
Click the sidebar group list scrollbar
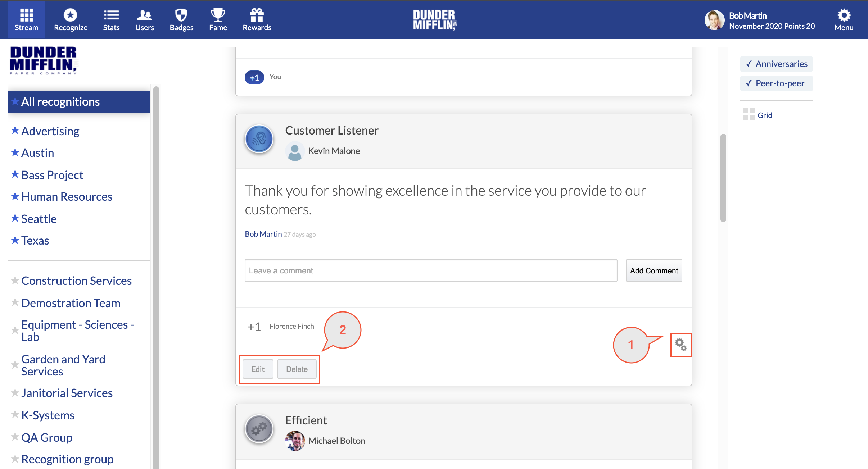coord(156,277)
